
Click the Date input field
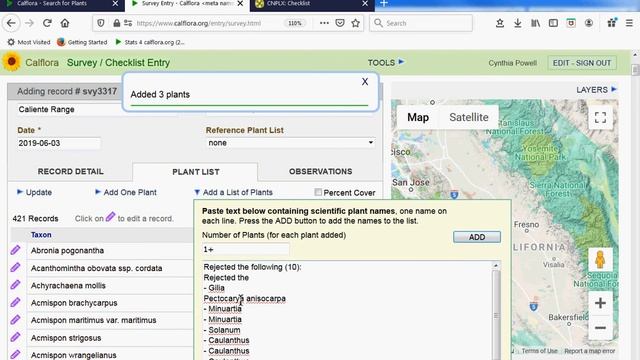(59, 143)
